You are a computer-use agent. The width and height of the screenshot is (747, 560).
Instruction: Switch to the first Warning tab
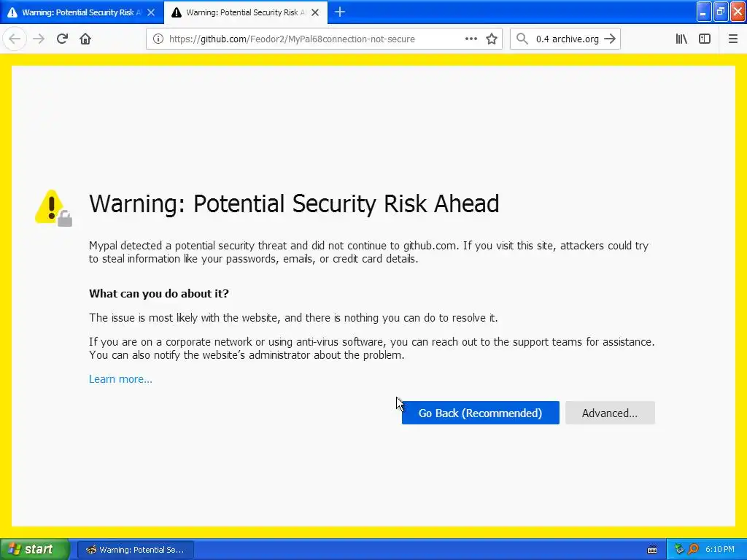pos(82,12)
